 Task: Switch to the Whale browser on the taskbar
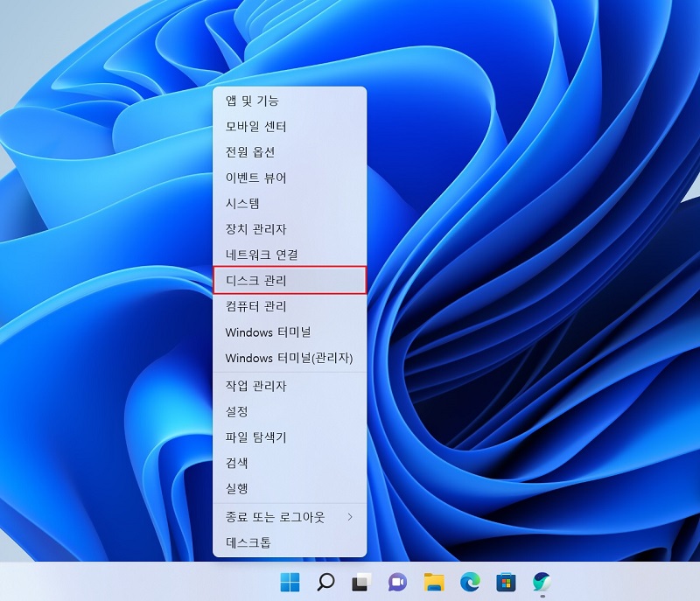(543, 580)
